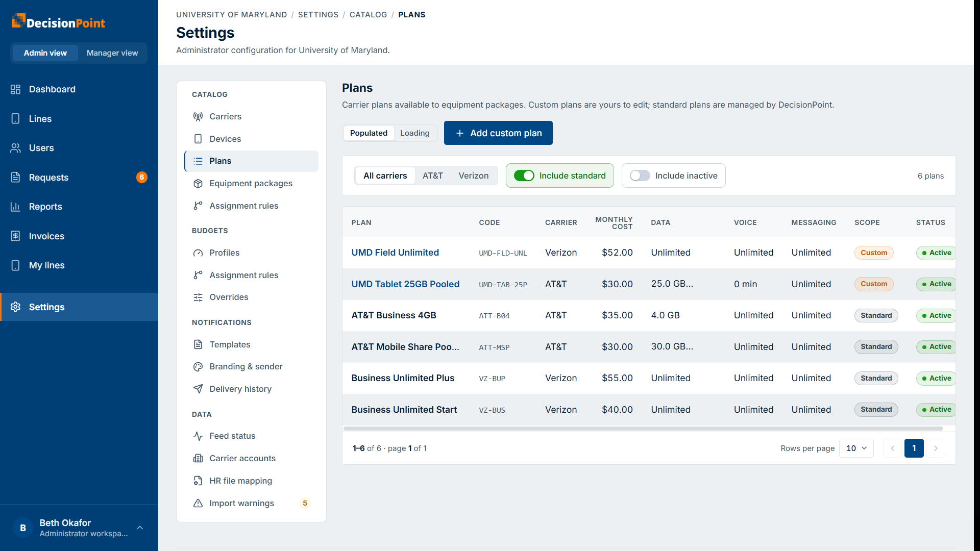This screenshot has width=980, height=551.
Task: Enable the Include inactive toggle
Action: tap(640, 176)
